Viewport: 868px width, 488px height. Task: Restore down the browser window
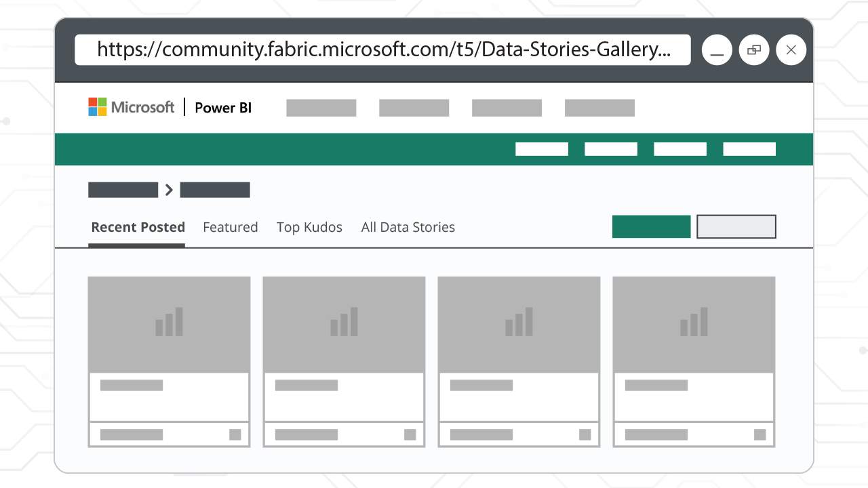[x=753, y=50]
